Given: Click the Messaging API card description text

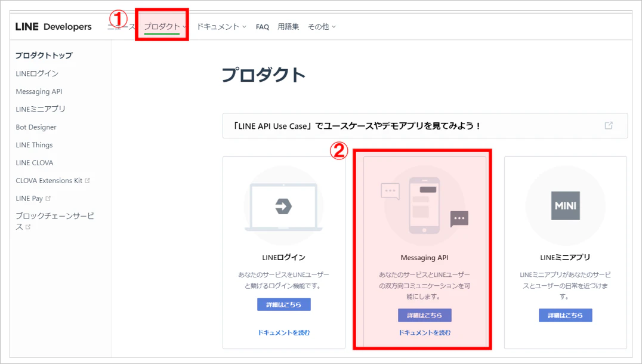Looking at the screenshot, I should (x=425, y=285).
